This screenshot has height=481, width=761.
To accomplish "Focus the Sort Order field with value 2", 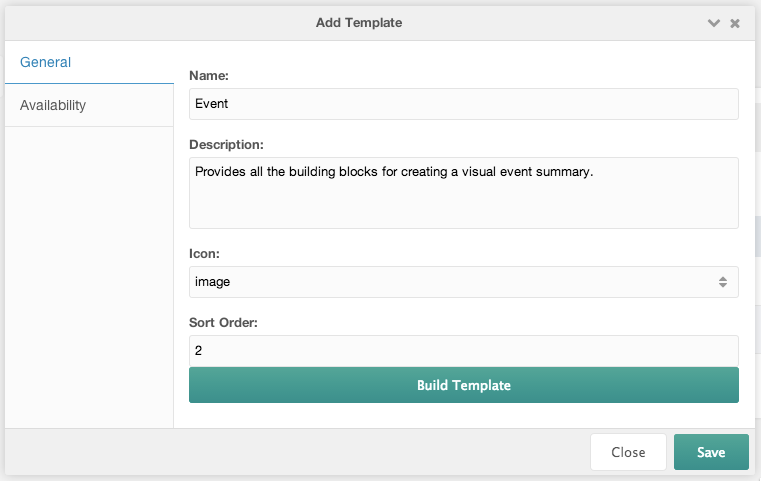I will pos(463,350).
